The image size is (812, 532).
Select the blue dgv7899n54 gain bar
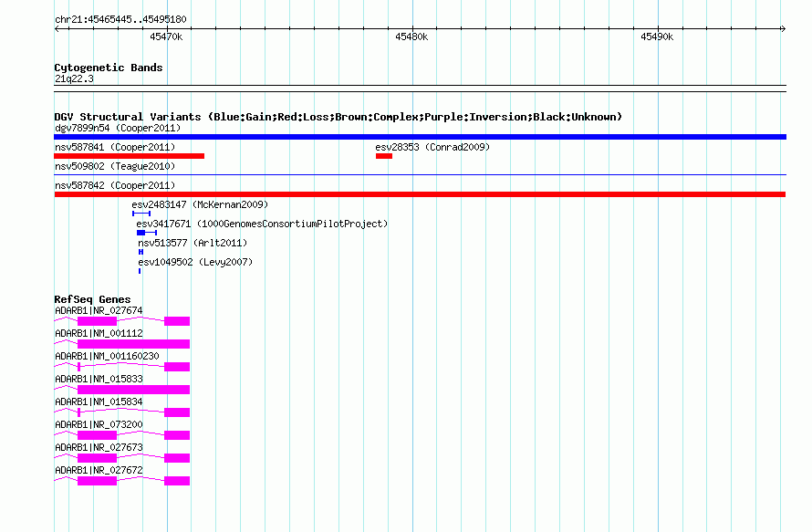click(x=420, y=137)
